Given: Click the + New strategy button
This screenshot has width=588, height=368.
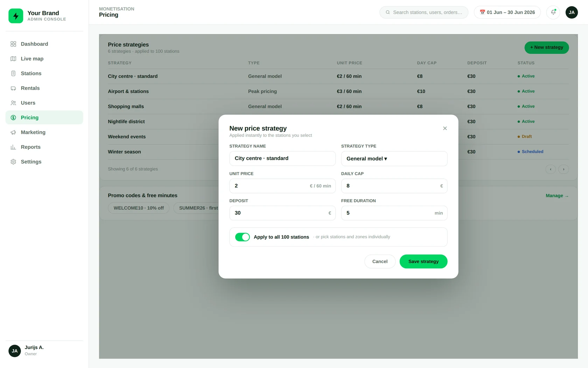Looking at the screenshot, I should click(546, 47).
